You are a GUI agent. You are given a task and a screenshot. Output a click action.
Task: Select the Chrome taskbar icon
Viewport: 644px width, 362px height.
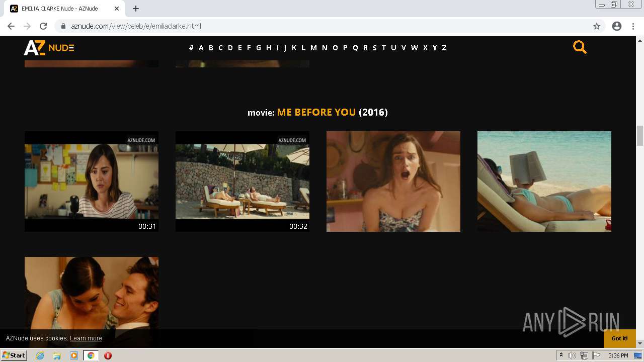pyautogui.click(x=91, y=355)
